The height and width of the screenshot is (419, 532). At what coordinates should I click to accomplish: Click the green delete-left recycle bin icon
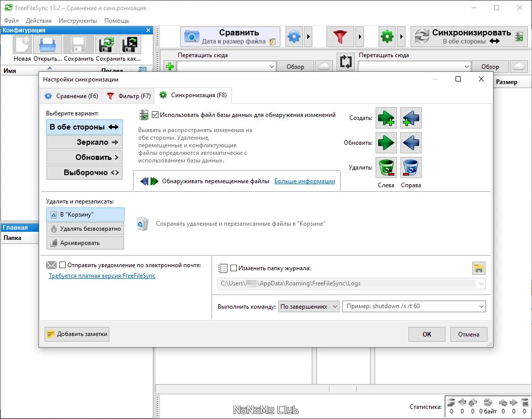[x=386, y=167]
